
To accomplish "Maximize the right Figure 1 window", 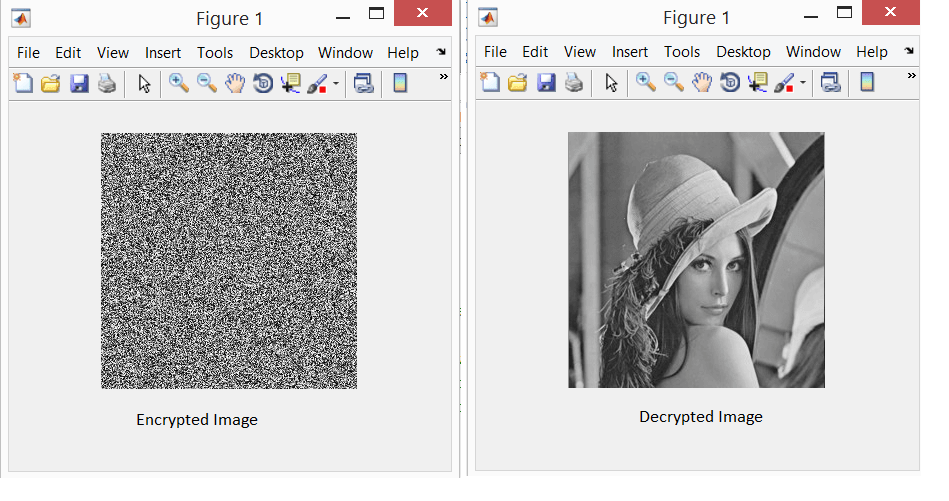I will tap(844, 13).
